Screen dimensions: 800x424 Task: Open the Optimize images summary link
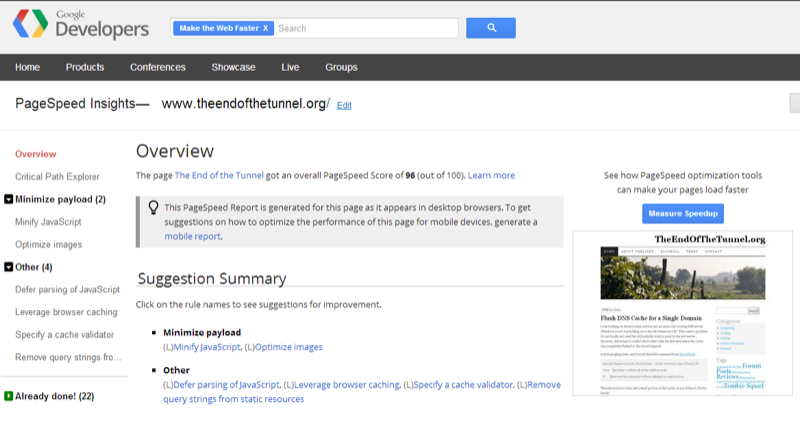point(287,347)
